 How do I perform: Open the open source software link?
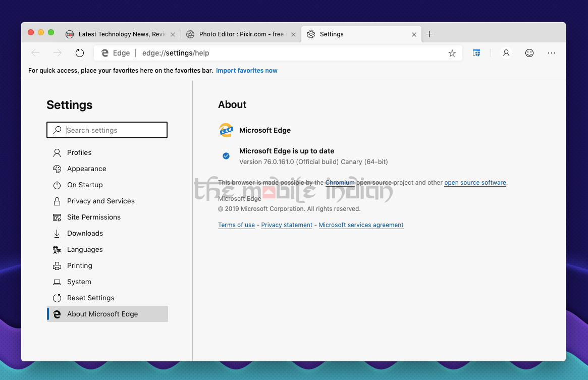coord(475,183)
